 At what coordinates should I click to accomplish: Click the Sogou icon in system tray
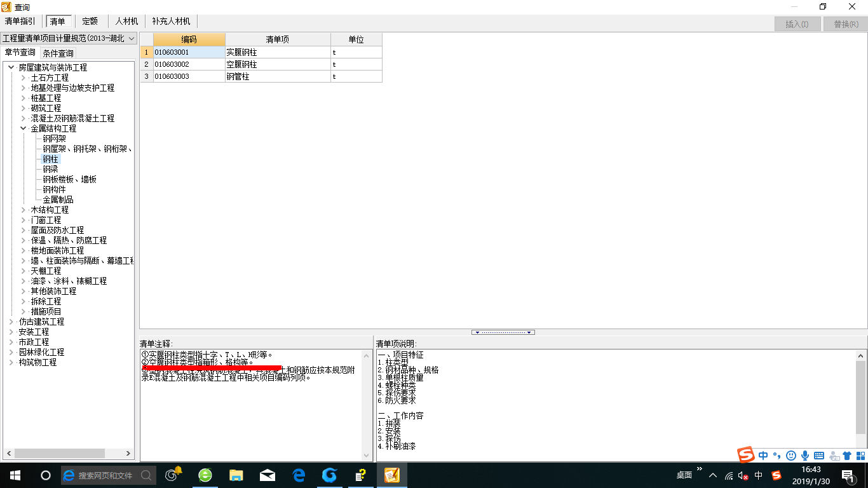coord(776,475)
